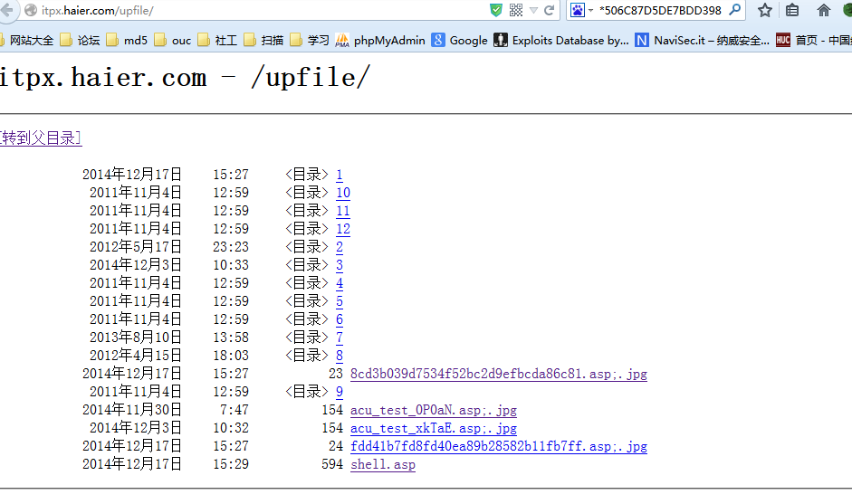Open the 网站大全 bookmark folder

pos(26,40)
